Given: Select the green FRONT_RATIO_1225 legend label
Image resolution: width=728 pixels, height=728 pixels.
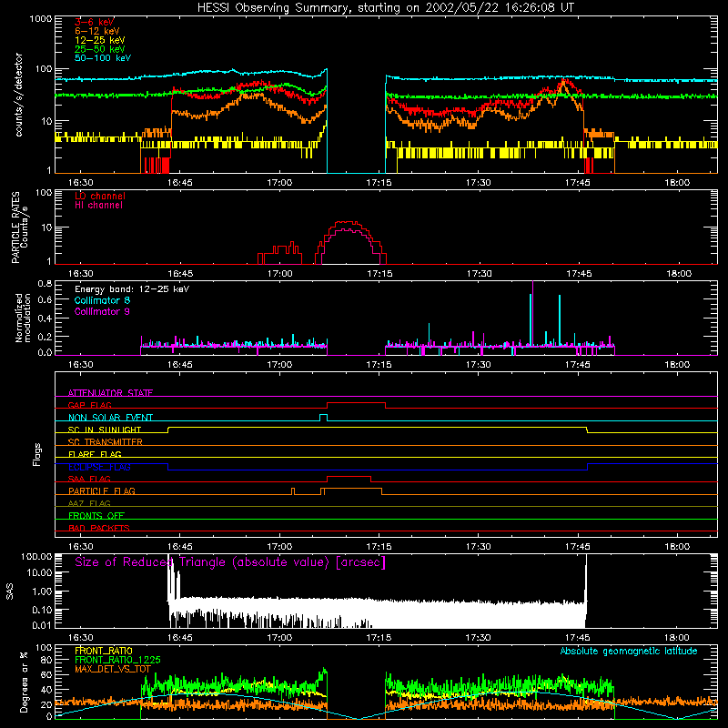Looking at the screenshot, I should tap(117, 660).
